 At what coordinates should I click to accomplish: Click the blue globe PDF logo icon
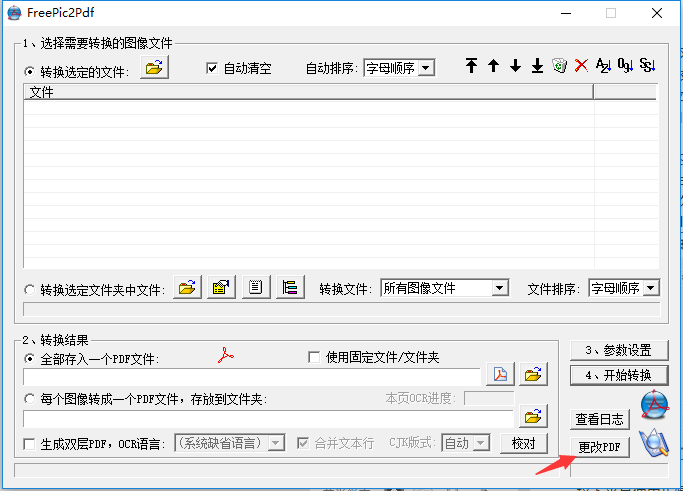tap(655, 405)
